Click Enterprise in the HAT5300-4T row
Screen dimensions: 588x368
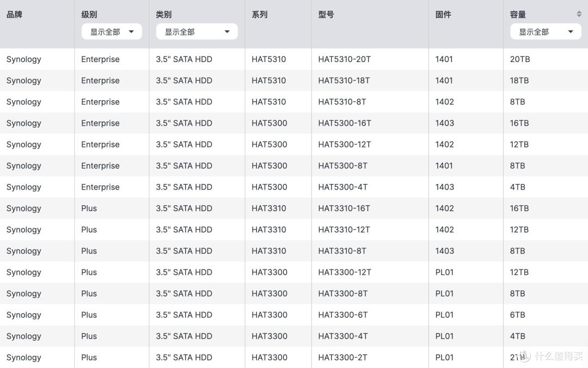click(x=100, y=187)
